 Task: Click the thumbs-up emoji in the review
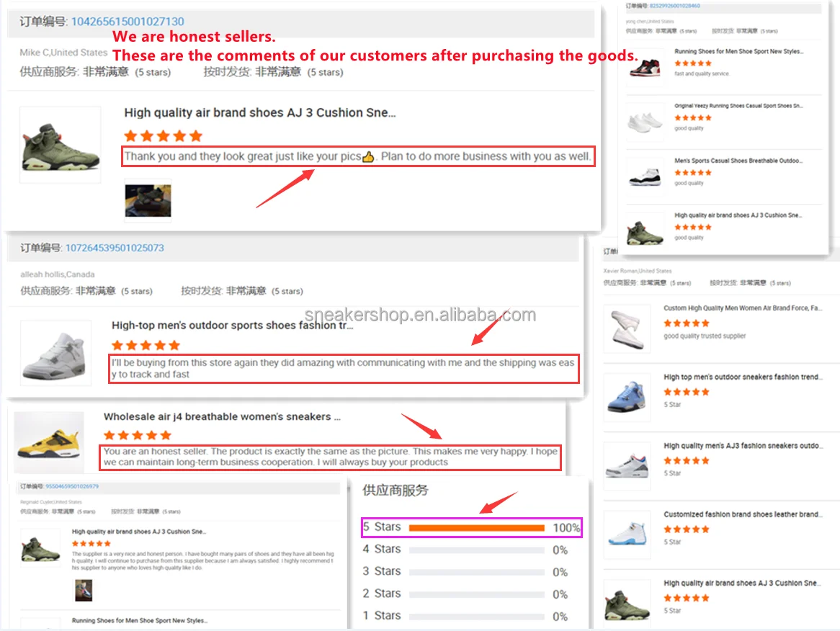coord(368,156)
